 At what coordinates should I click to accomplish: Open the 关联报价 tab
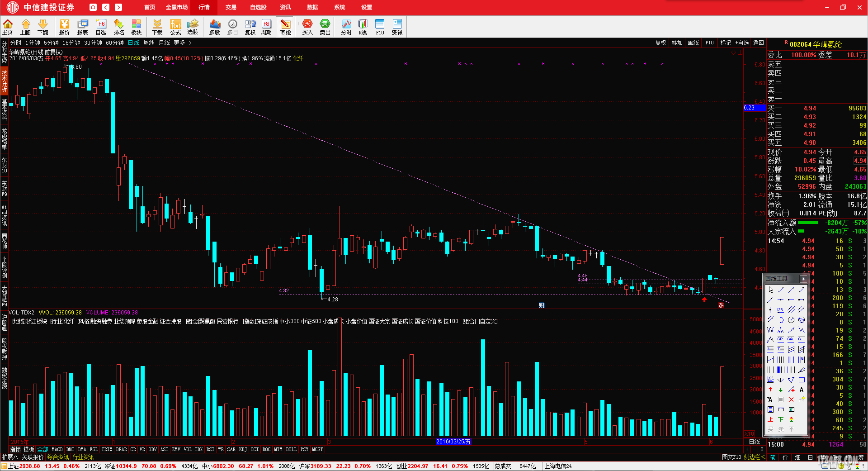[x=33, y=457]
